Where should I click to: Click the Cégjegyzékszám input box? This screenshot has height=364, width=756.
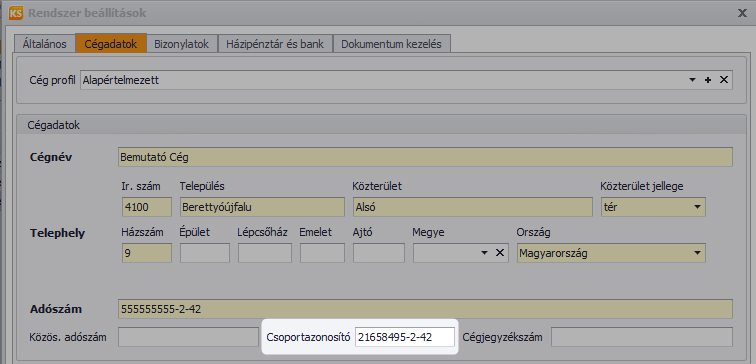(x=642, y=337)
